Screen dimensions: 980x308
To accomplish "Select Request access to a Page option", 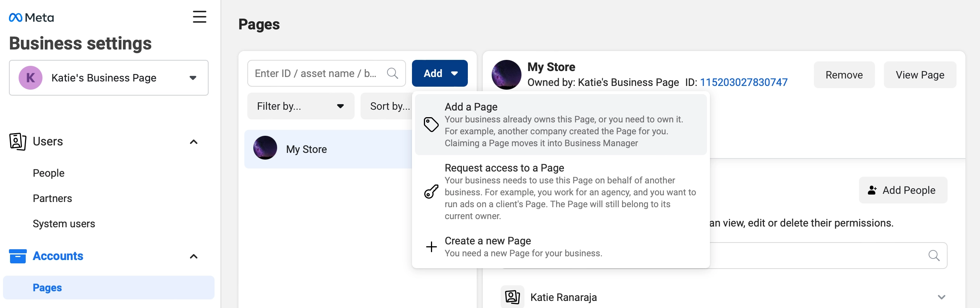I will pos(560,192).
